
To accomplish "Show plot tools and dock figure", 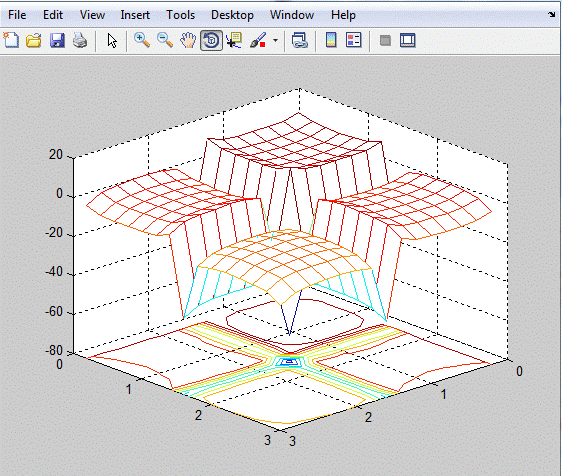I will point(408,40).
